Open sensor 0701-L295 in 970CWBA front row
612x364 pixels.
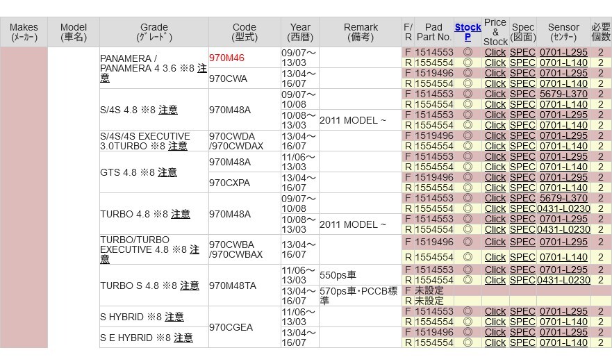point(563,242)
